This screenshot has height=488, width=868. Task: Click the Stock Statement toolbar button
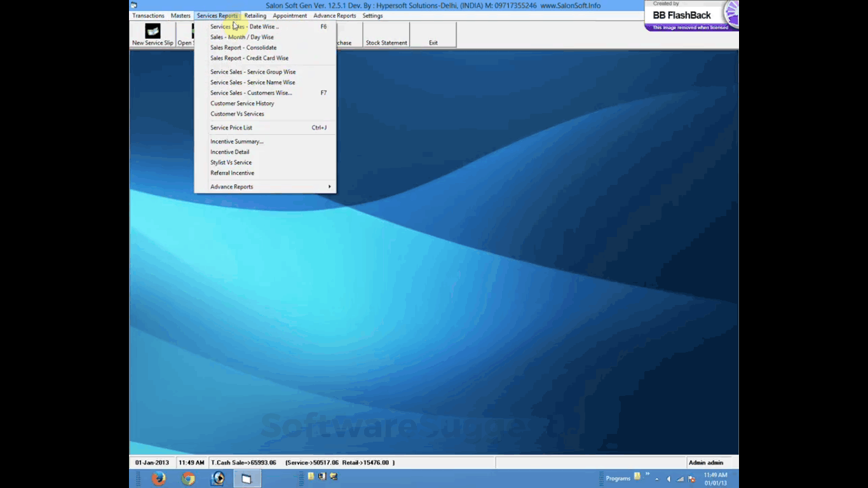coord(386,35)
